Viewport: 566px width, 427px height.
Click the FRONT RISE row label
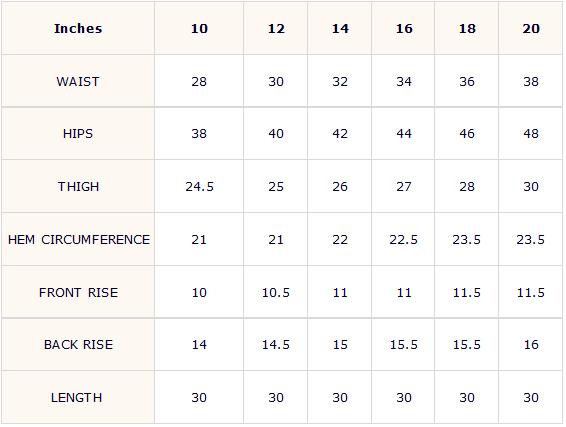point(78,292)
